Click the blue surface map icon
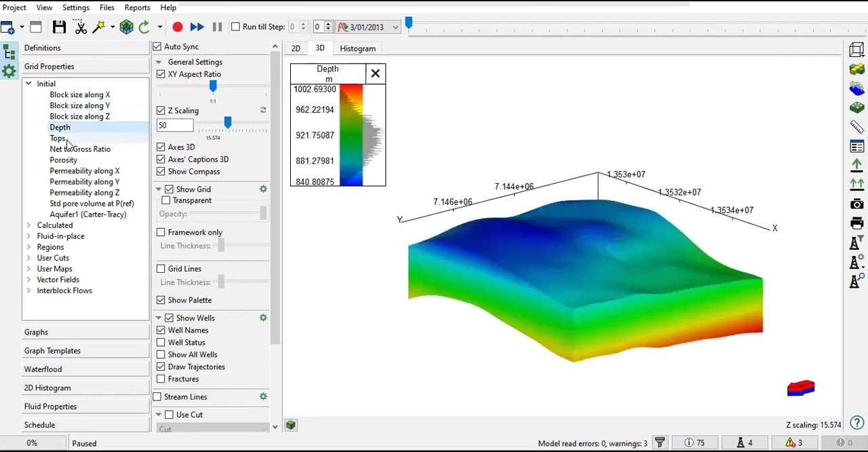The image size is (868, 452). [856, 88]
